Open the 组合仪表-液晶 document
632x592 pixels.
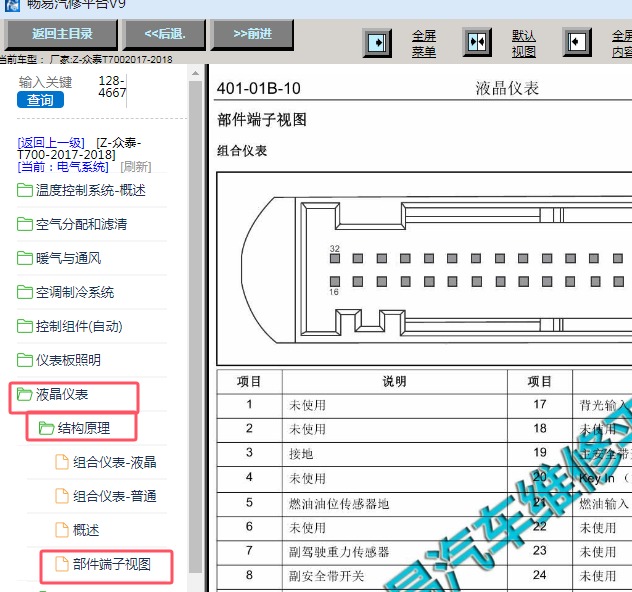114,462
